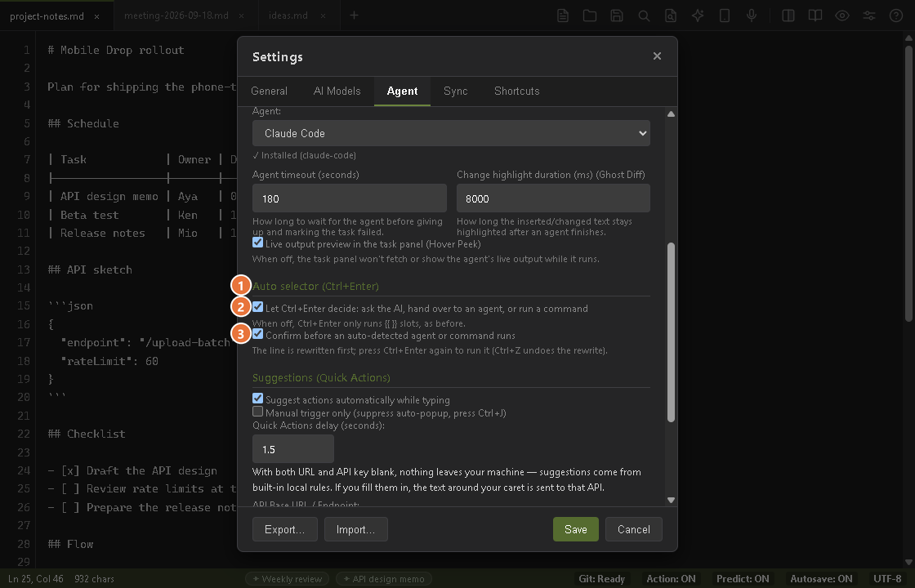Viewport: 915px width, 588px height.
Task: Click the new document icon in the toolbar
Action: point(563,16)
